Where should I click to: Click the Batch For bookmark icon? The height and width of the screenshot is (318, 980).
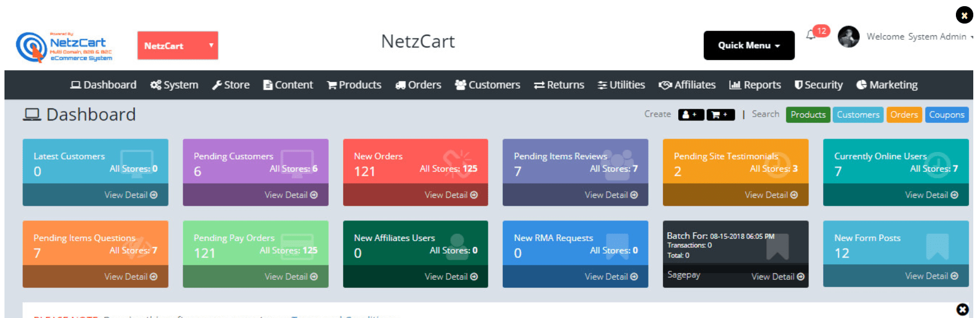tap(777, 247)
